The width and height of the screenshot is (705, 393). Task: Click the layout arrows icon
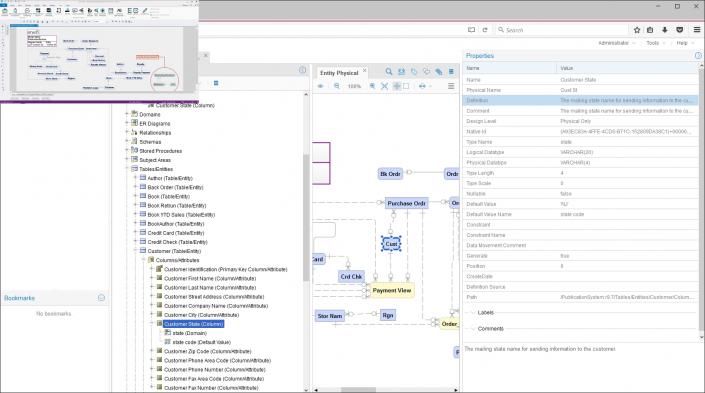(x=422, y=86)
